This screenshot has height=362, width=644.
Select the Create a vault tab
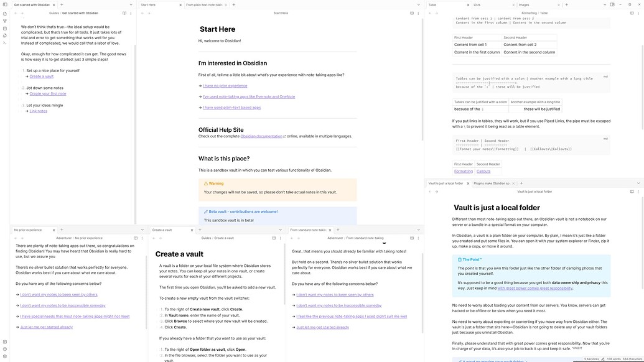172,230
